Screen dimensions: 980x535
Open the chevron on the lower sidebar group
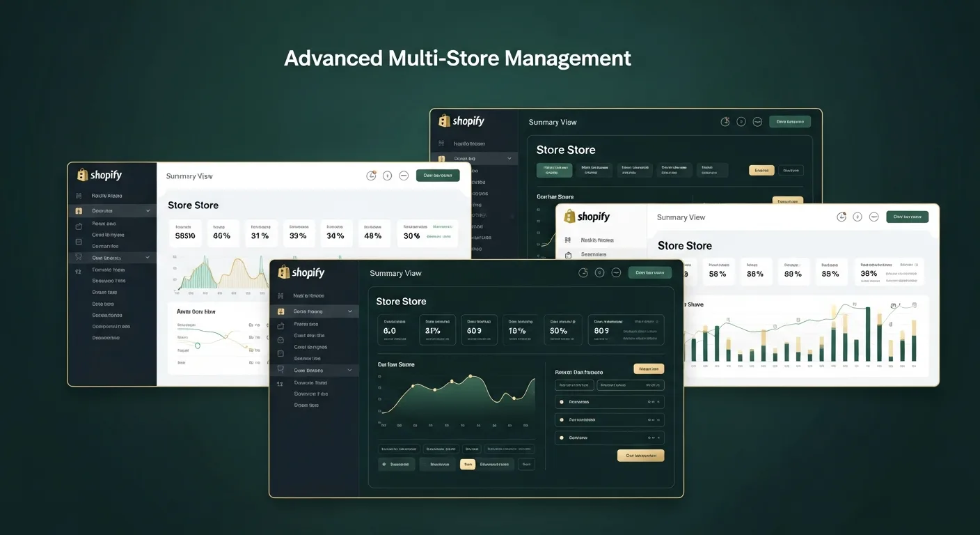[x=349, y=370]
